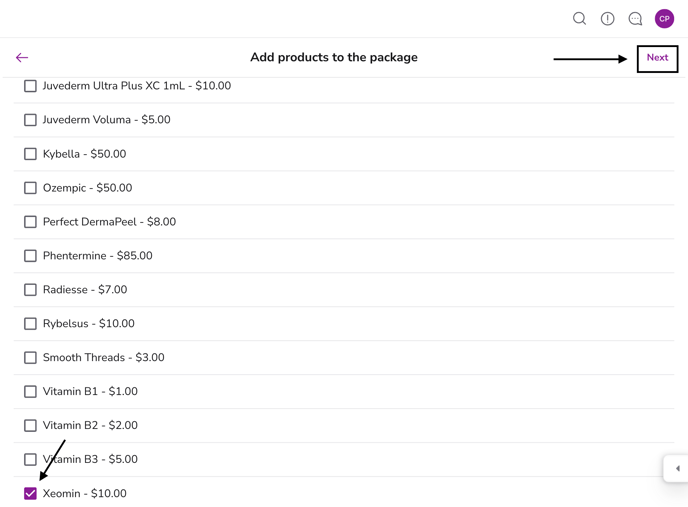
Task: Tick the Phentermine checkbox
Action: point(30,256)
